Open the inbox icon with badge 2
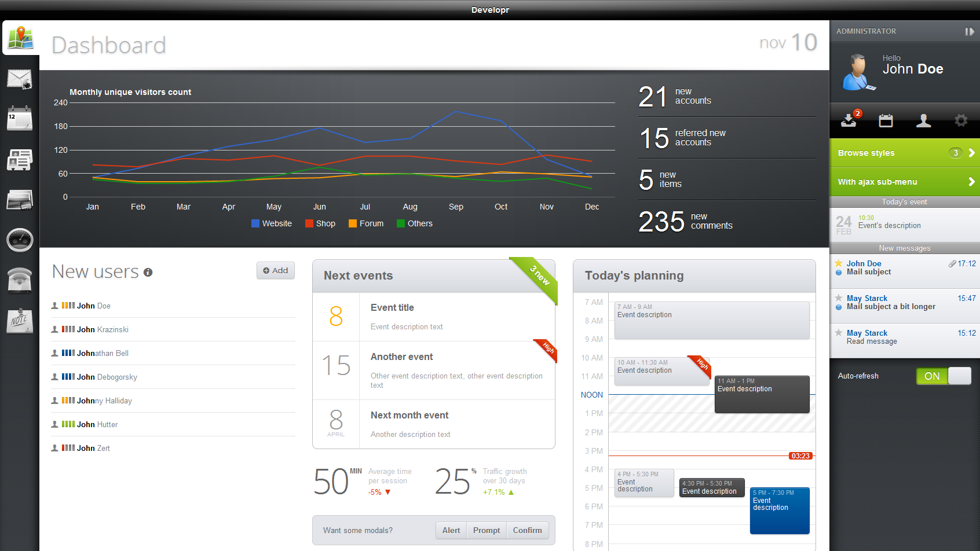The image size is (980, 551). pos(849,120)
